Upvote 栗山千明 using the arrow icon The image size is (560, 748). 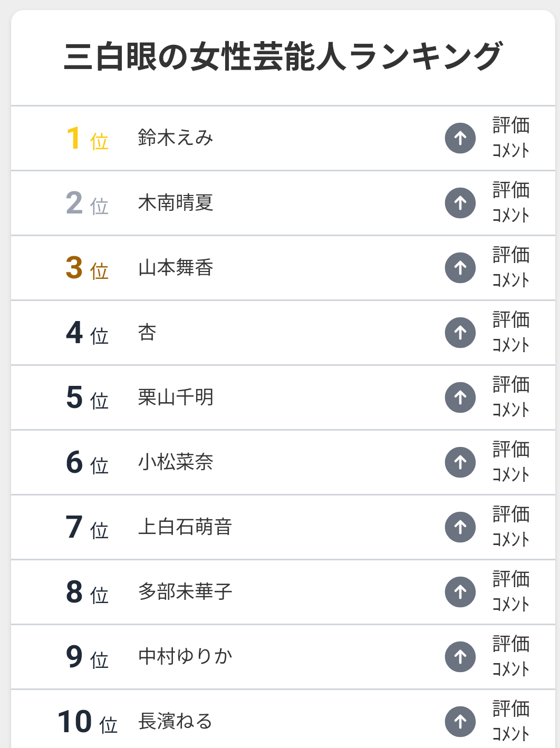(460, 397)
